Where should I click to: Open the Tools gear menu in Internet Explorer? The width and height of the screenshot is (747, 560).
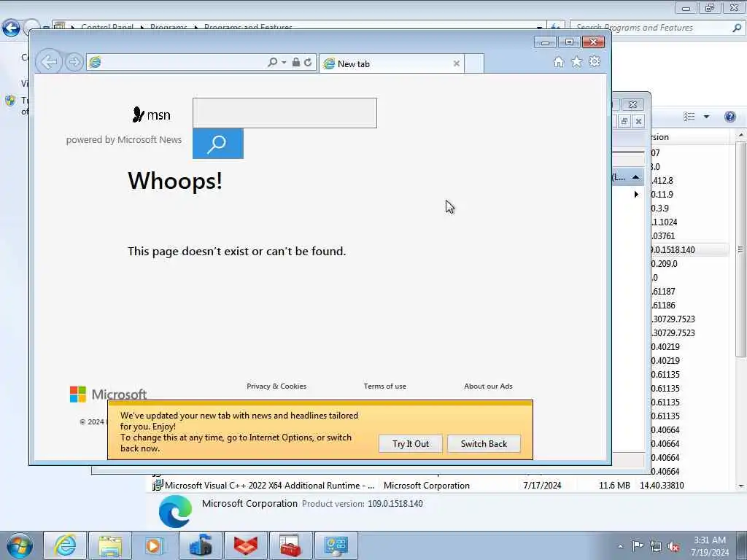coord(595,61)
